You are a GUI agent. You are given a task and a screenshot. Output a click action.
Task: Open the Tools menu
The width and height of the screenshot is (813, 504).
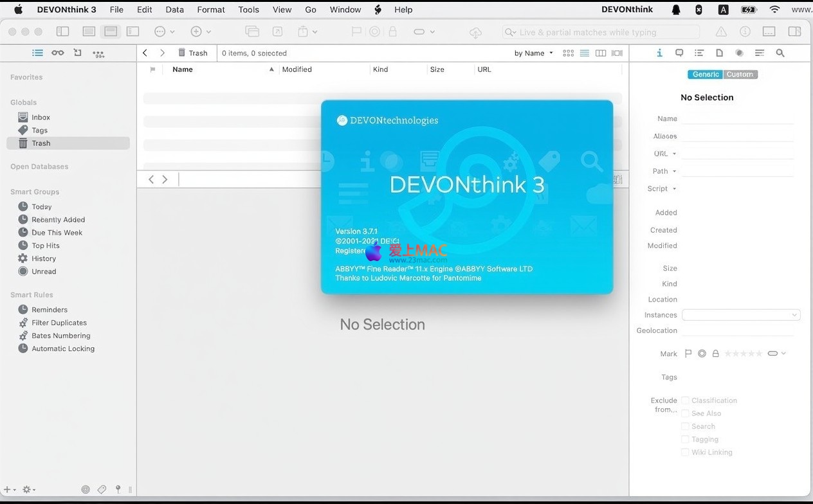pos(248,10)
